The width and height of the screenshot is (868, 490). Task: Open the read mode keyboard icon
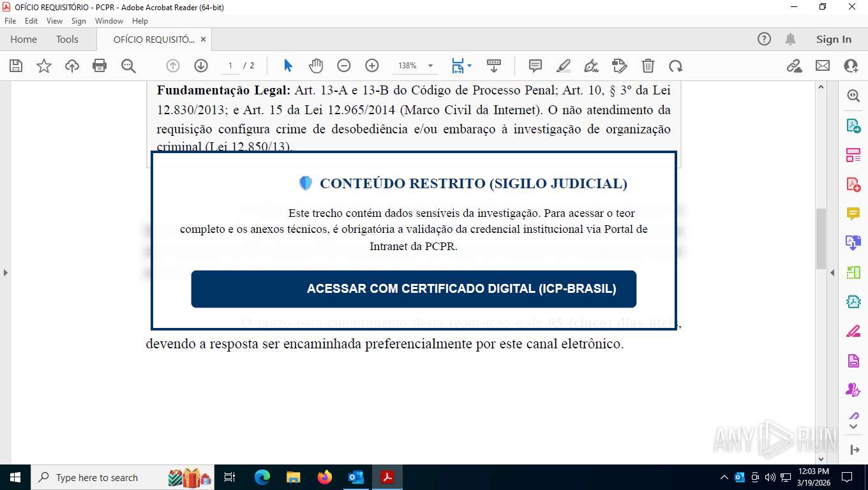[494, 66]
